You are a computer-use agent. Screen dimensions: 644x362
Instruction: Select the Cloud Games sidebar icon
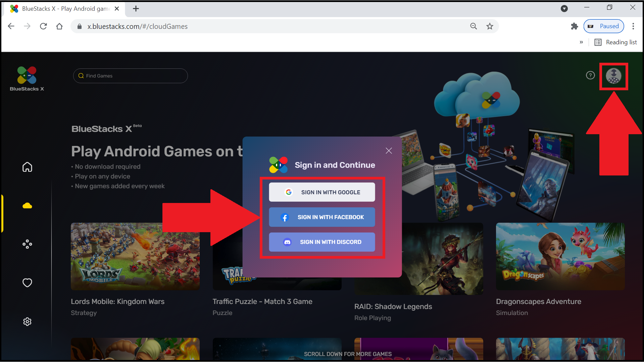27,205
